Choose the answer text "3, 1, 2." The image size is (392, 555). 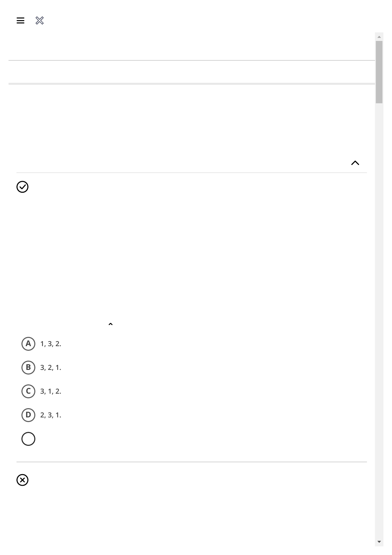pos(51,391)
